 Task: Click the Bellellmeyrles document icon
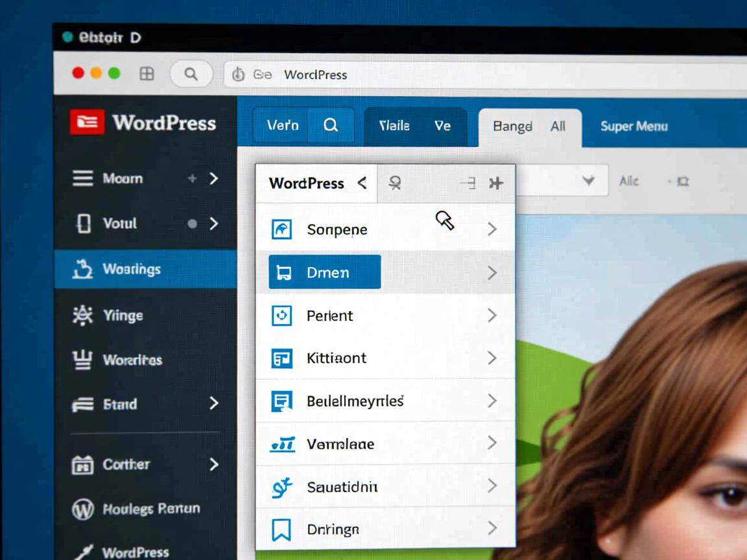(x=281, y=401)
